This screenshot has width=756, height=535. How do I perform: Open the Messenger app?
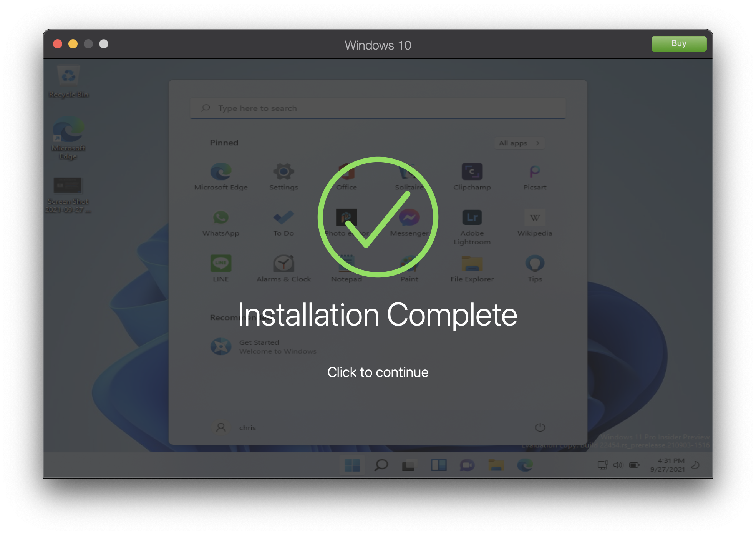coord(409,223)
